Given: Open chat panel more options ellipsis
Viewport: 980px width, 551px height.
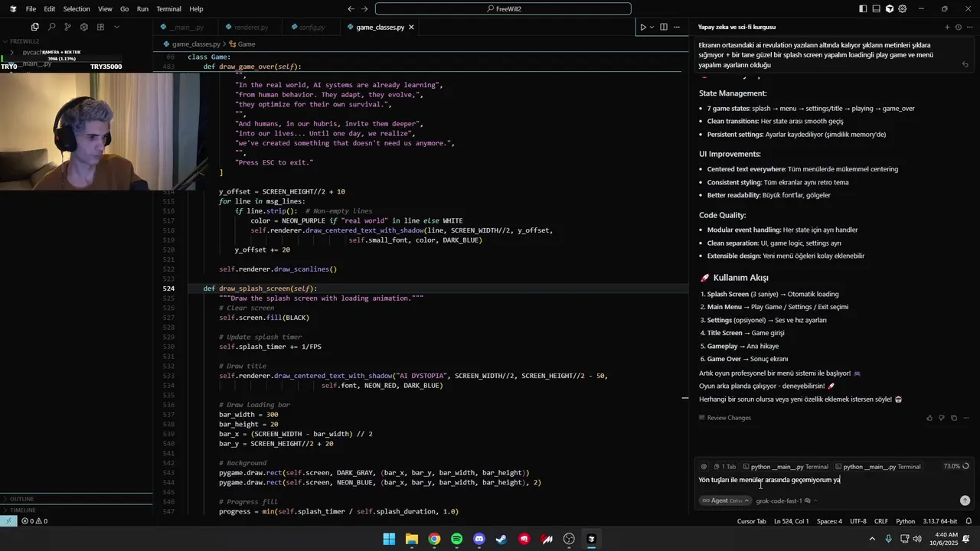Looking at the screenshot, I should point(969,27).
